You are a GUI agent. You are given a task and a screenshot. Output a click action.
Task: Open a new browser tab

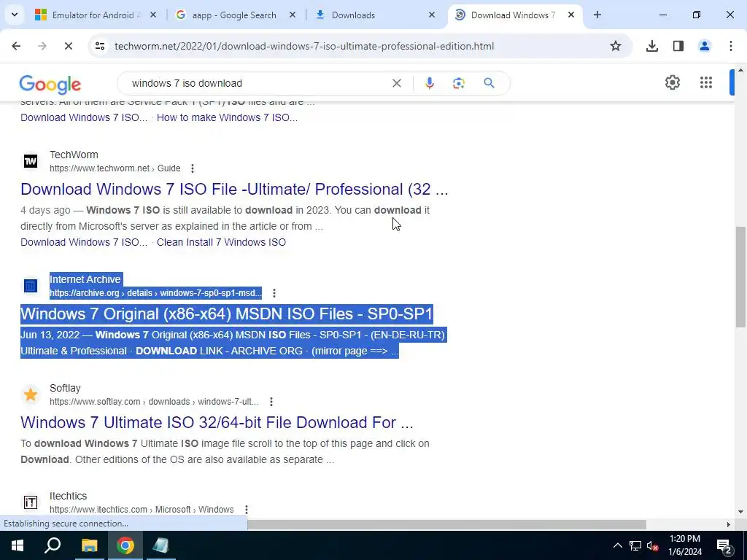597,15
